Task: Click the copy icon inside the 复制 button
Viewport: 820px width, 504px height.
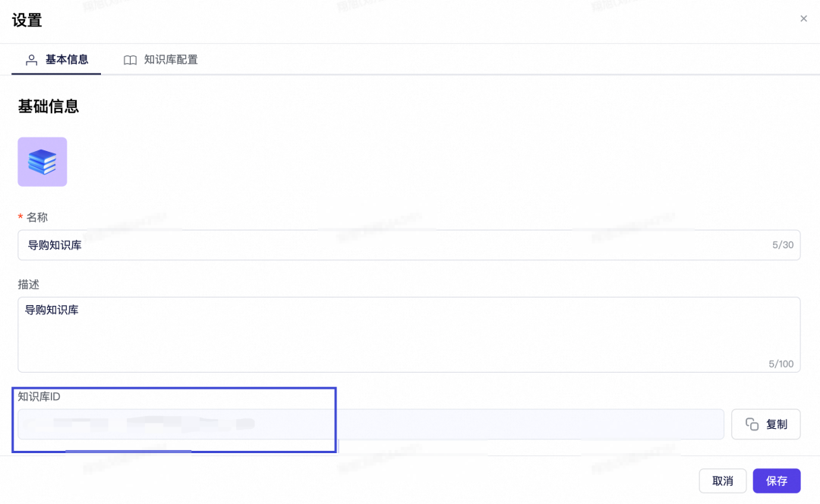Action: pyautogui.click(x=752, y=424)
